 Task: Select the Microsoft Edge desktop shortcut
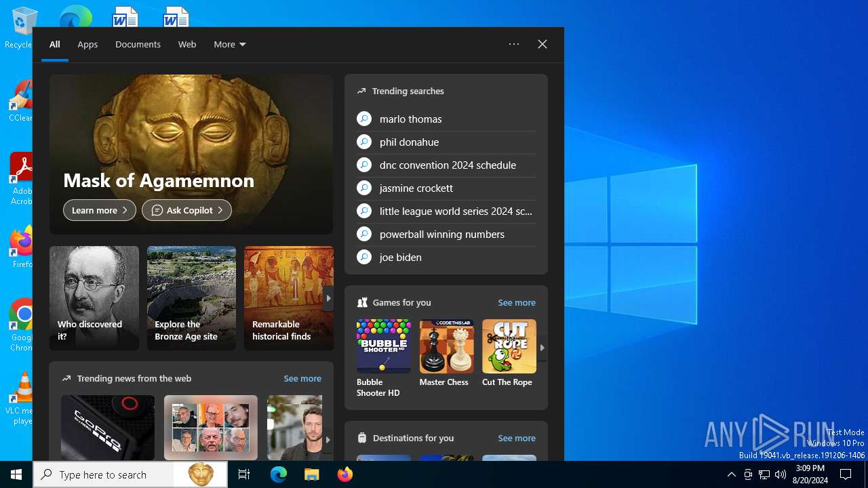pyautogui.click(x=75, y=16)
